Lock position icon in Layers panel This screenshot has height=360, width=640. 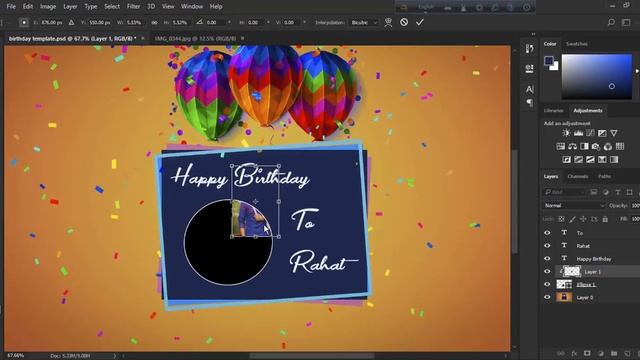[x=583, y=219]
